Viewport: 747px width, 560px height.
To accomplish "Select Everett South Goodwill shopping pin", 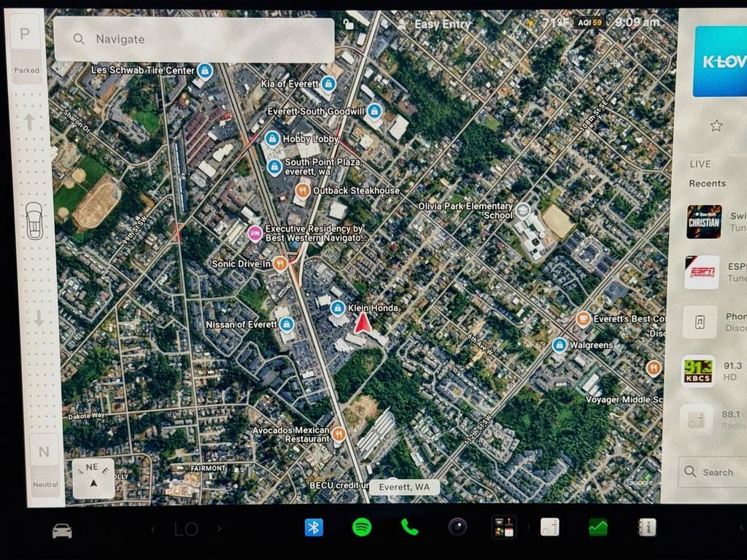I will point(374,112).
